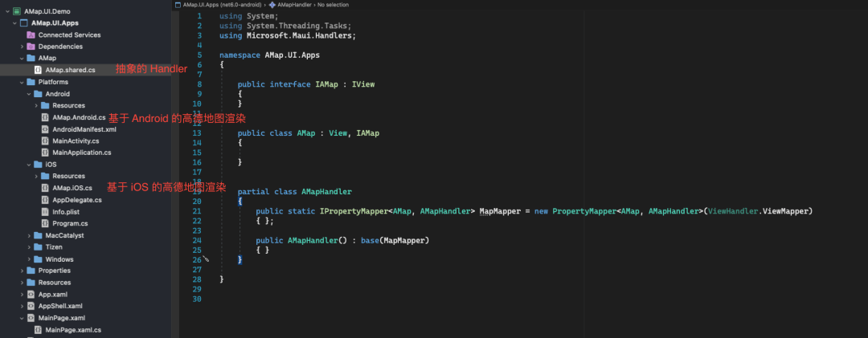Click the quick-fix pencil icon at line 26
The image size is (868, 338).
(x=206, y=259)
